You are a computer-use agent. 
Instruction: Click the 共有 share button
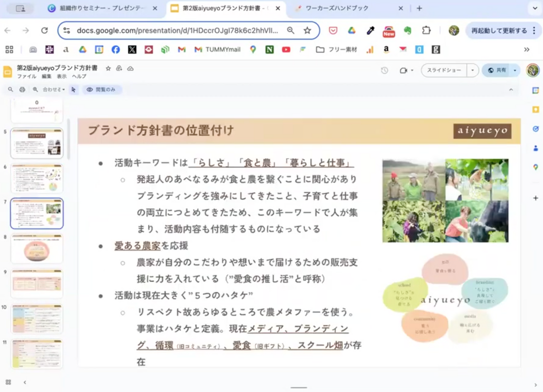click(x=496, y=71)
